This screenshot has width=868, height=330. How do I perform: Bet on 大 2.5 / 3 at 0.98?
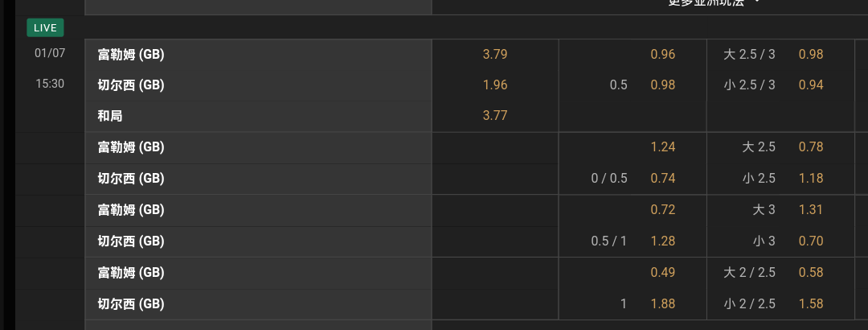pyautogui.click(x=811, y=55)
